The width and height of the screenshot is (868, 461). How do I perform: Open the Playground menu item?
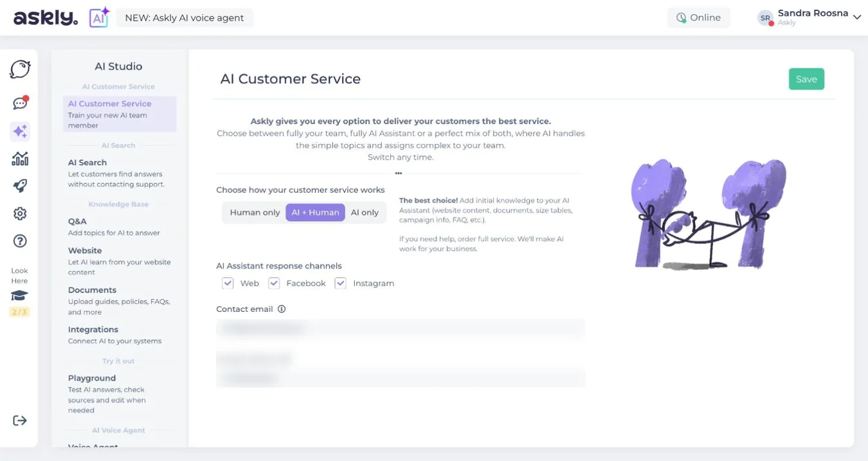(120, 393)
